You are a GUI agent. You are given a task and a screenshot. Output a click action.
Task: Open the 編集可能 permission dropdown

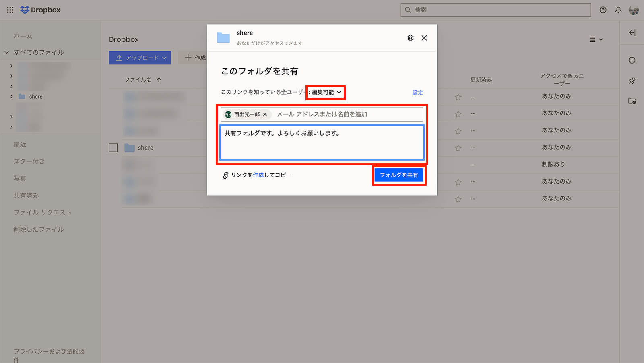click(x=326, y=92)
